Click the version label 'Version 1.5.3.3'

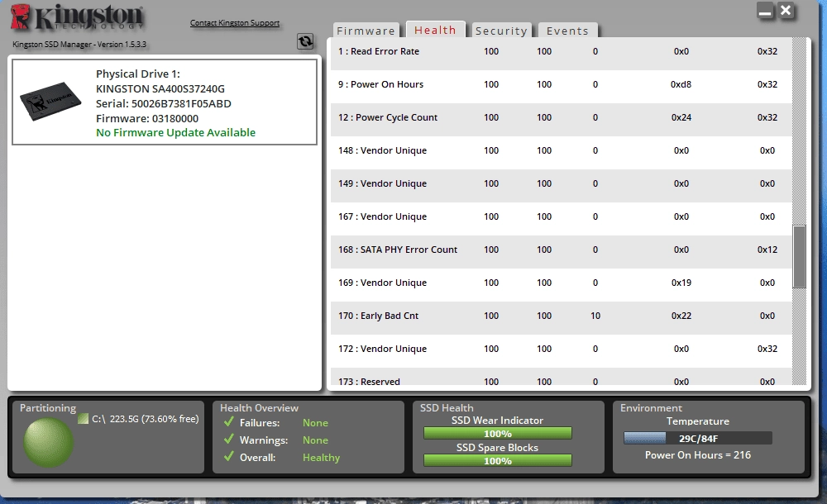click(122, 45)
